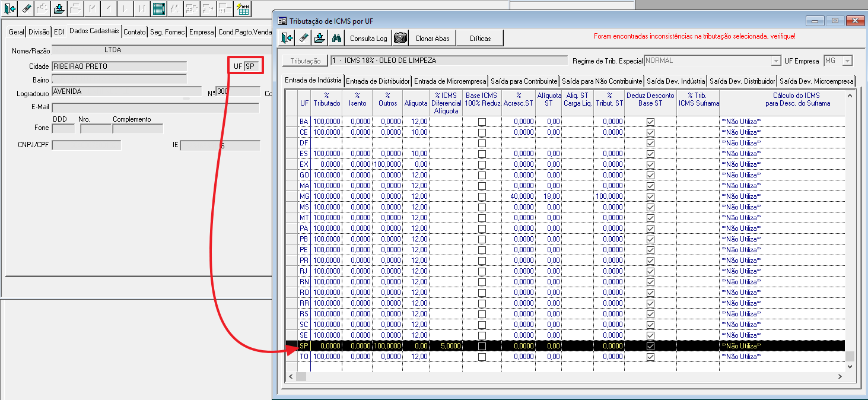Open the UF Empresa dropdown
The image size is (868, 400).
(847, 61)
